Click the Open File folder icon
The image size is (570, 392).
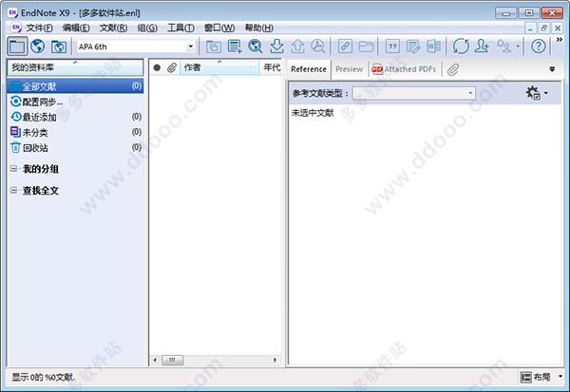tap(366, 47)
